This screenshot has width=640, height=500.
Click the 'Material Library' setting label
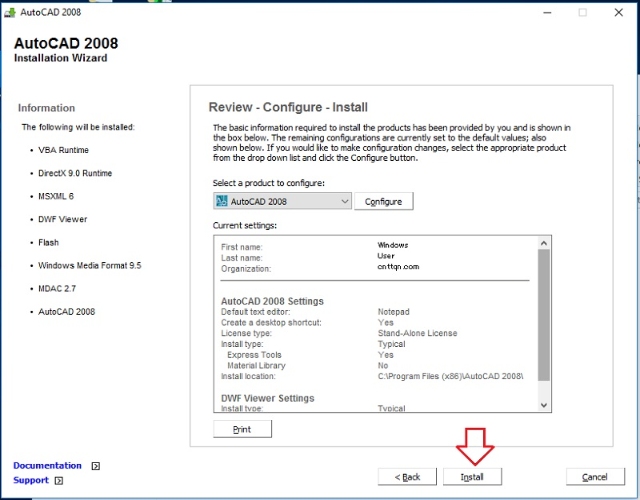pyautogui.click(x=256, y=365)
